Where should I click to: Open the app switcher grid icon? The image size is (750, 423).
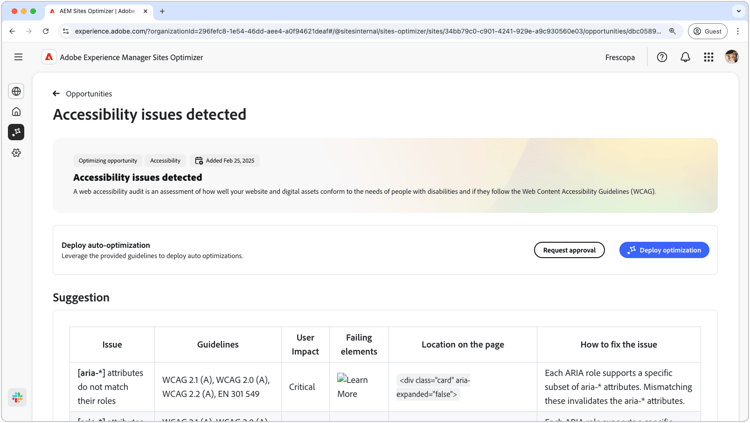(708, 57)
